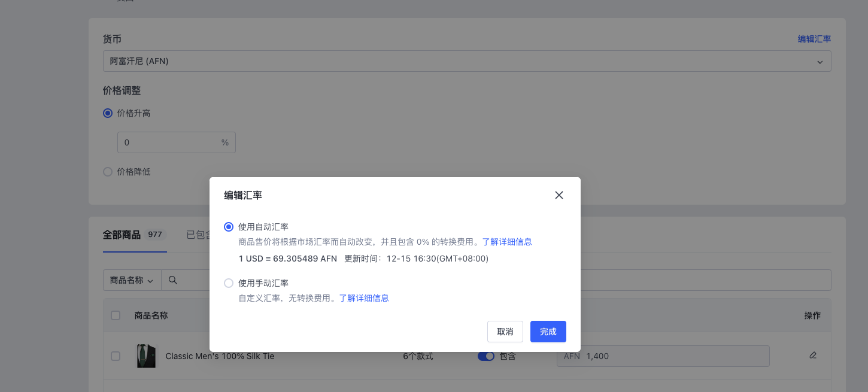The image size is (868, 392).
Task: Click the search magnifier icon in product filter
Action: pos(173,280)
